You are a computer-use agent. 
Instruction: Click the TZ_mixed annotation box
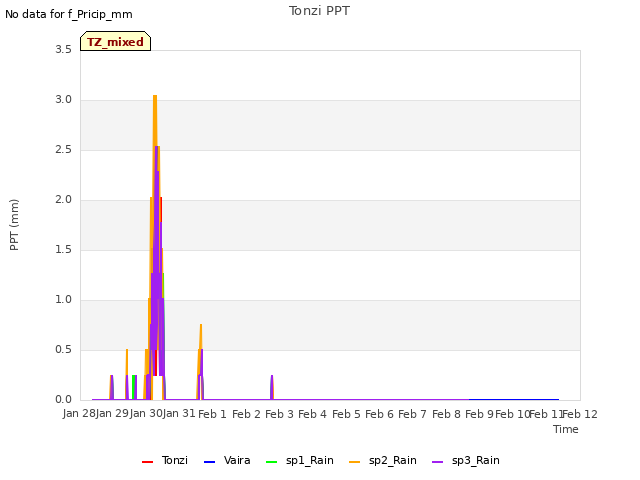[x=116, y=41]
